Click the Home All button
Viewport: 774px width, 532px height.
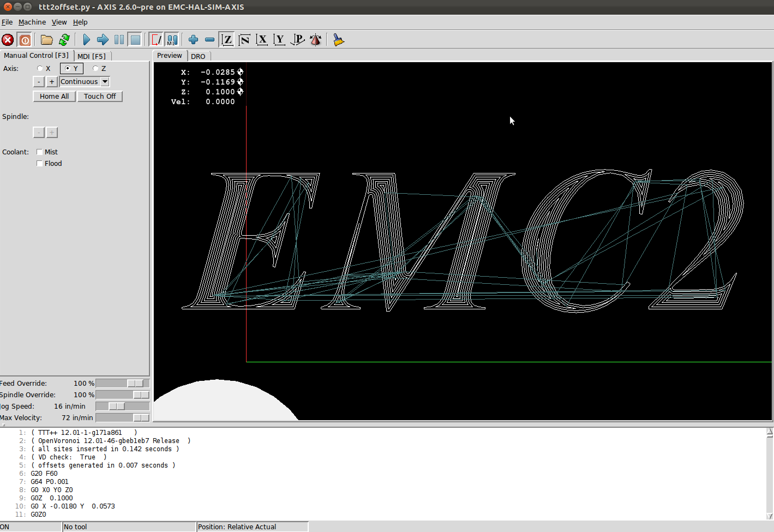tap(54, 96)
